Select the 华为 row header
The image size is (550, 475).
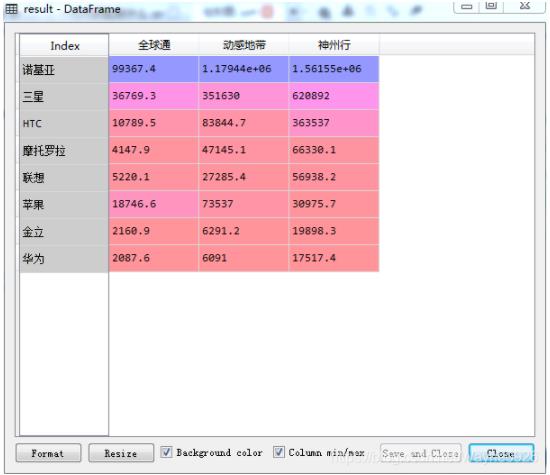64,259
